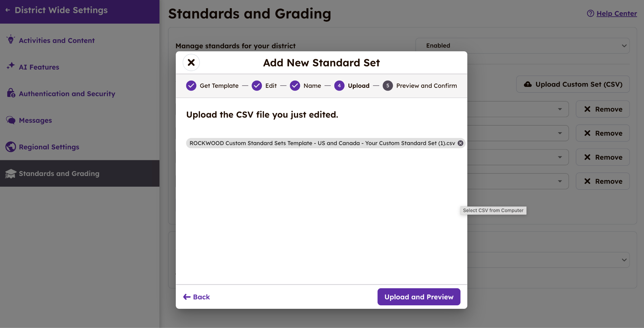Click the Authentication and Security lock icon
The width and height of the screenshot is (644, 328).
(x=11, y=93)
